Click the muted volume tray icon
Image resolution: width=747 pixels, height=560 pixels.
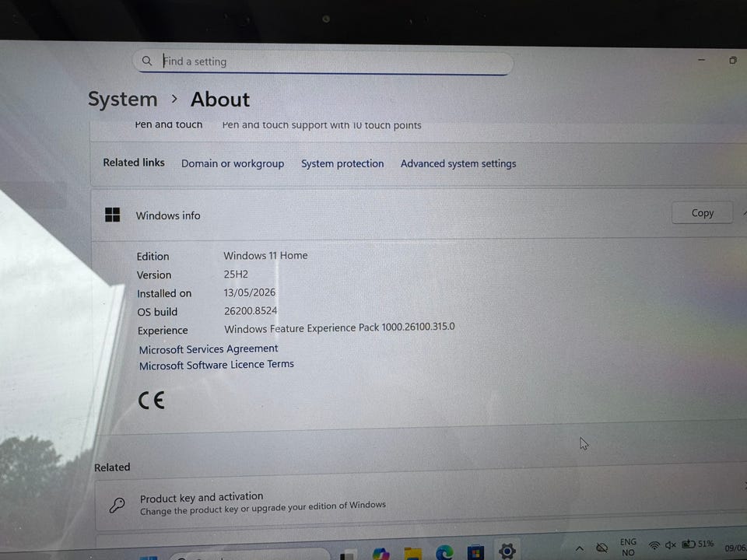[670, 544]
